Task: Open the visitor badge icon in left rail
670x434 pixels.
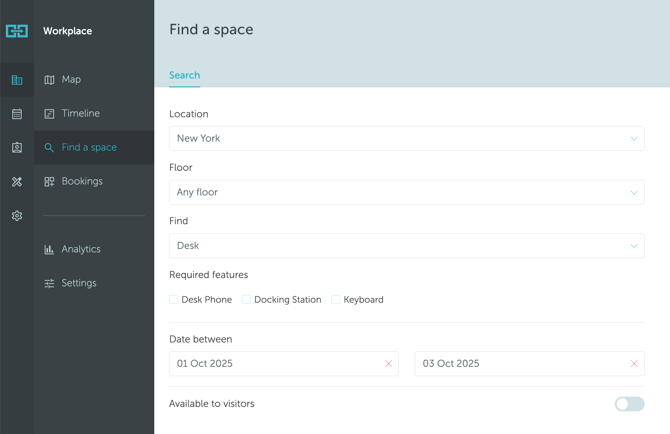Action: click(x=17, y=148)
